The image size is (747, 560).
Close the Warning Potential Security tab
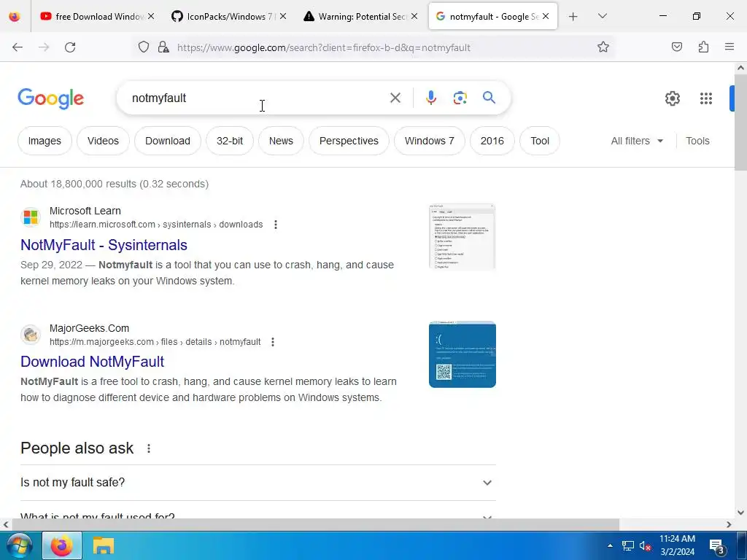(x=414, y=16)
